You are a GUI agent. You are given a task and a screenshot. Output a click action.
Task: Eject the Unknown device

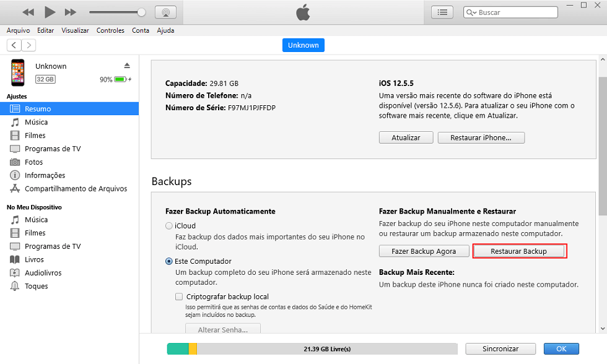[127, 66]
